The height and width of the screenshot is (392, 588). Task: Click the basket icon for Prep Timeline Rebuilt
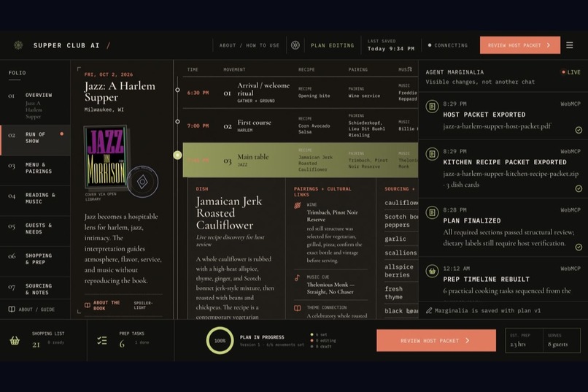click(x=432, y=271)
